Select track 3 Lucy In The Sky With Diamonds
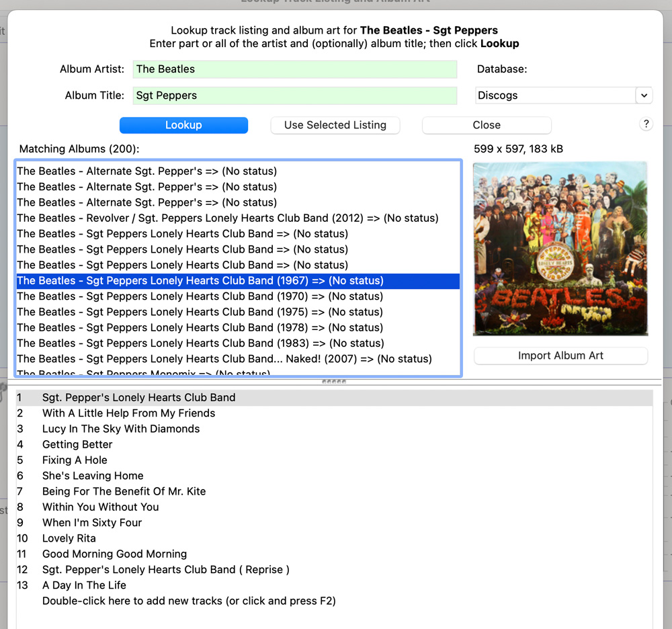This screenshot has width=672, height=629. pos(121,429)
